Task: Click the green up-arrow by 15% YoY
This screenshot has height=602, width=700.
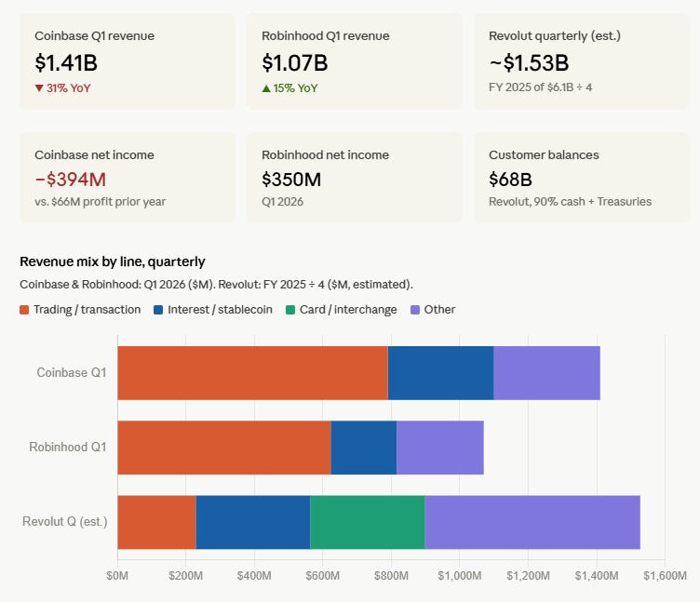Action: coord(266,88)
